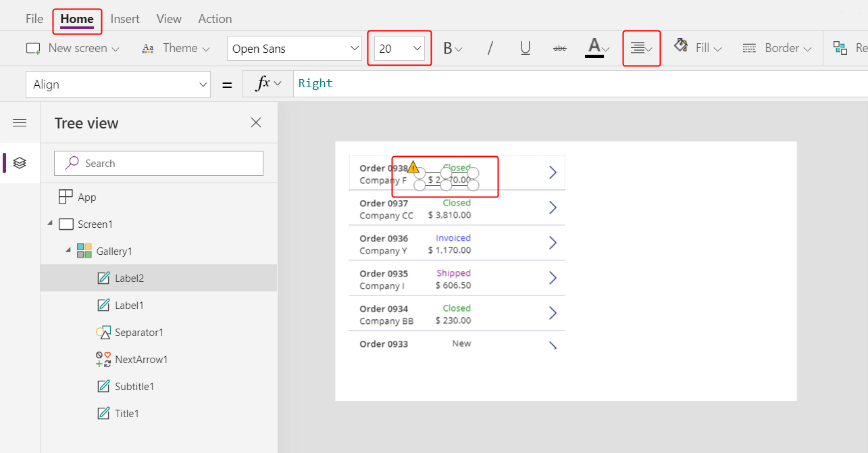This screenshot has width=868, height=453.
Task: Click the New screen button
Action: point(73,48)
